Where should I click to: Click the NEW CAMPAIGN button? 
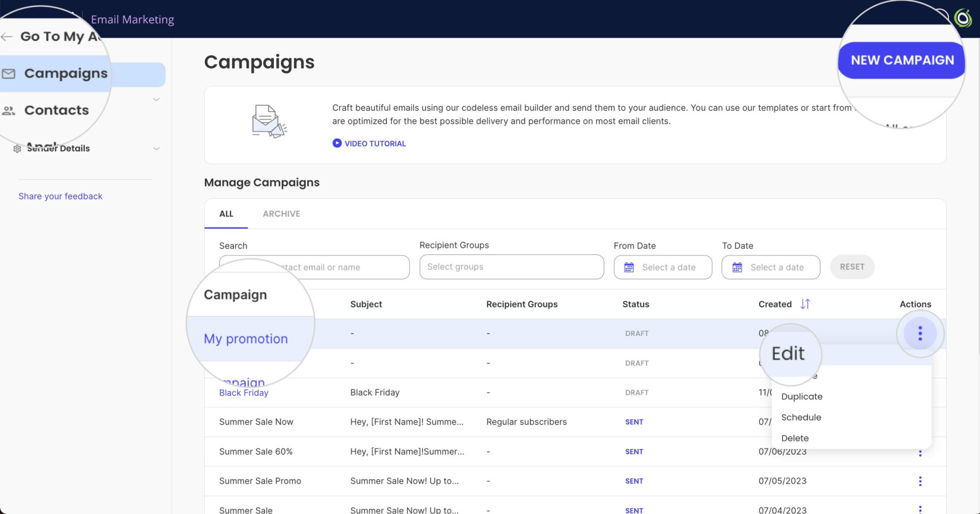click(901, 60)
